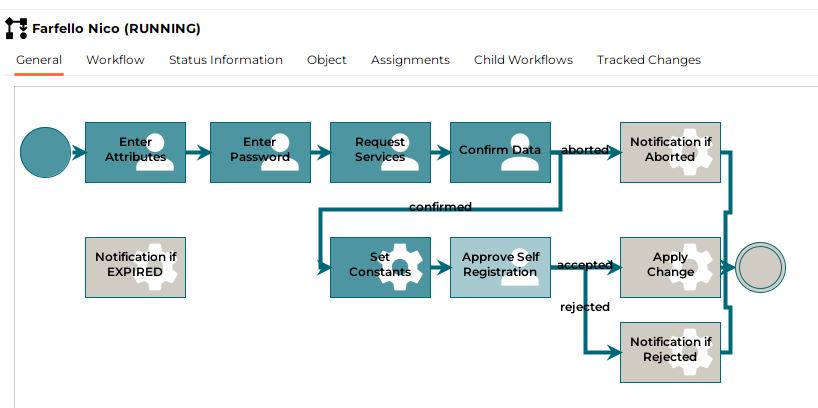This screenshot has width=818, height=408.
Task: Click the workflow end double-circle node
Action: (x=761, y=267)
